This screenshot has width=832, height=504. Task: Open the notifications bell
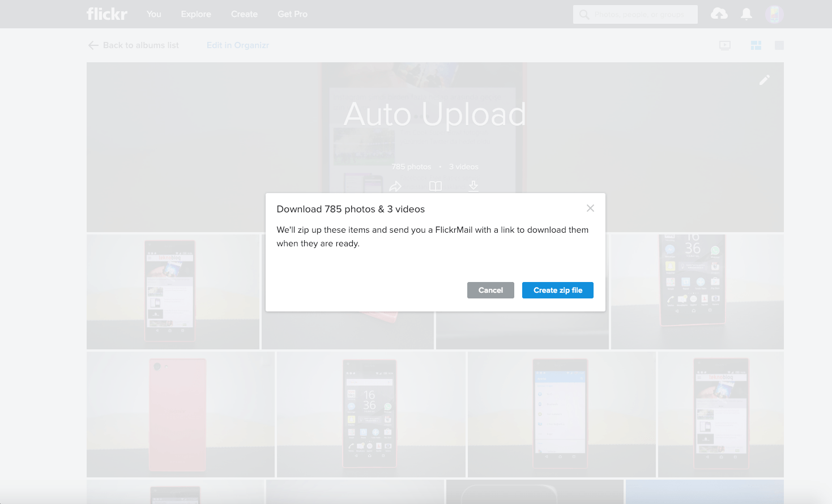coord(746,14)
